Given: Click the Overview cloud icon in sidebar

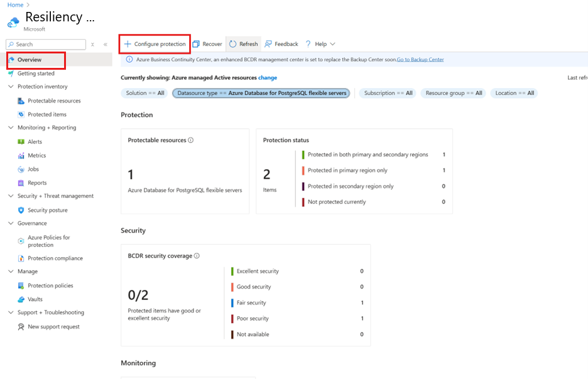Looking at the screenshot, I should click(11, 60).
